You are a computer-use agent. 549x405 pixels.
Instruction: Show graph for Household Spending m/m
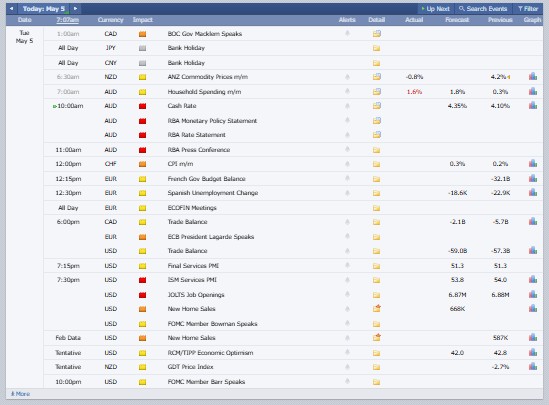(x=533, y=91)
